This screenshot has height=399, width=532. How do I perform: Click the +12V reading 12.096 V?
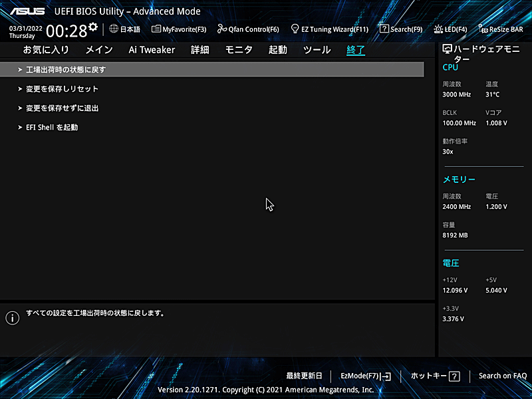tap(455, 291)
